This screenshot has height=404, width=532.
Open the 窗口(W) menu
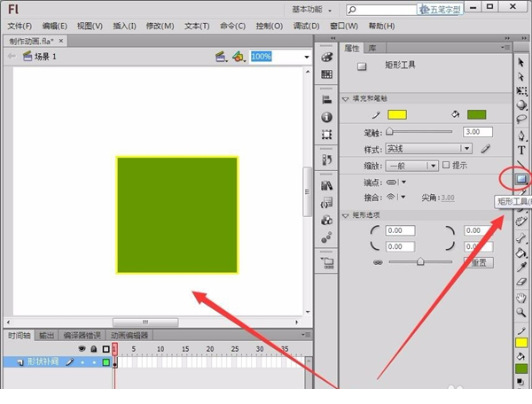click(x=344, y=26)
